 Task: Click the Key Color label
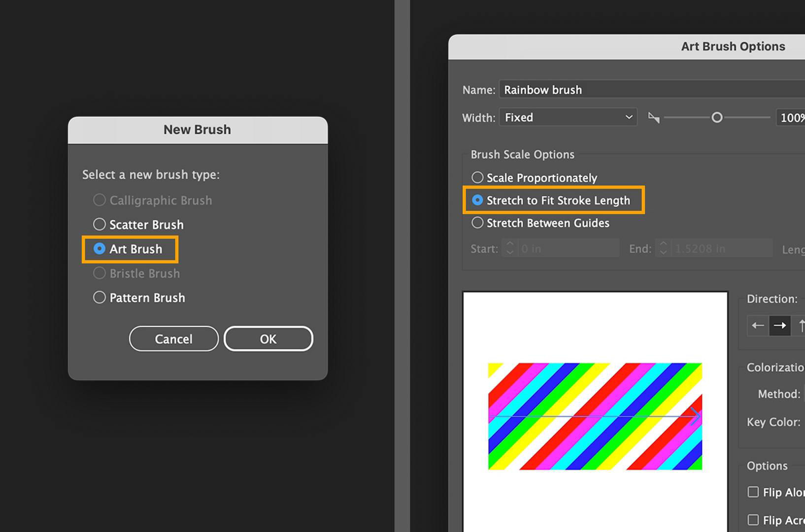pos(773,422)
